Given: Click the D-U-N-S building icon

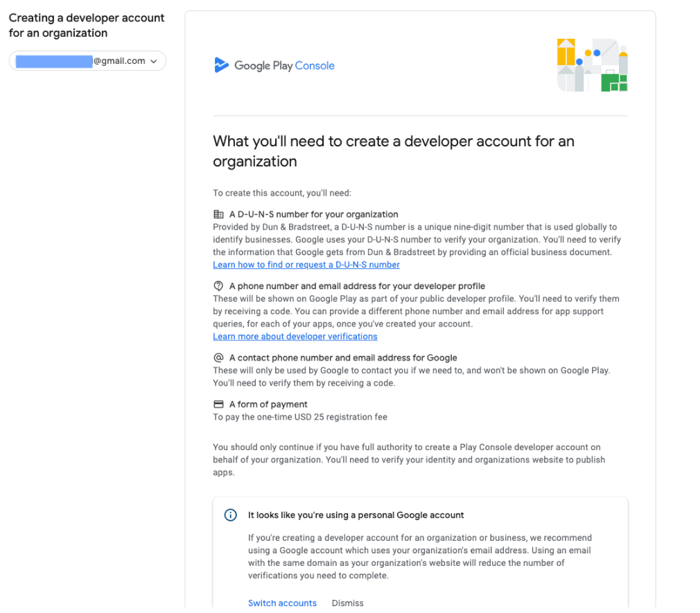Looking at the screenshot, I should [x=218, y=214].
